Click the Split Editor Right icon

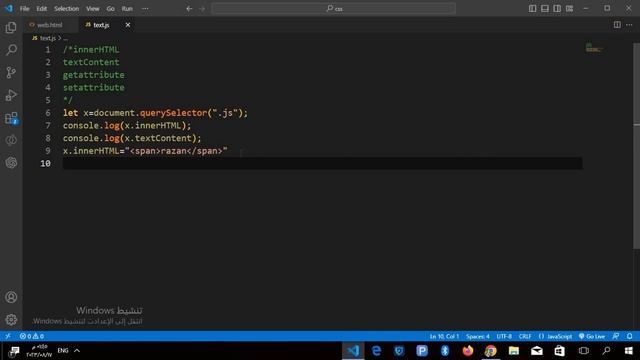point(617,25)
